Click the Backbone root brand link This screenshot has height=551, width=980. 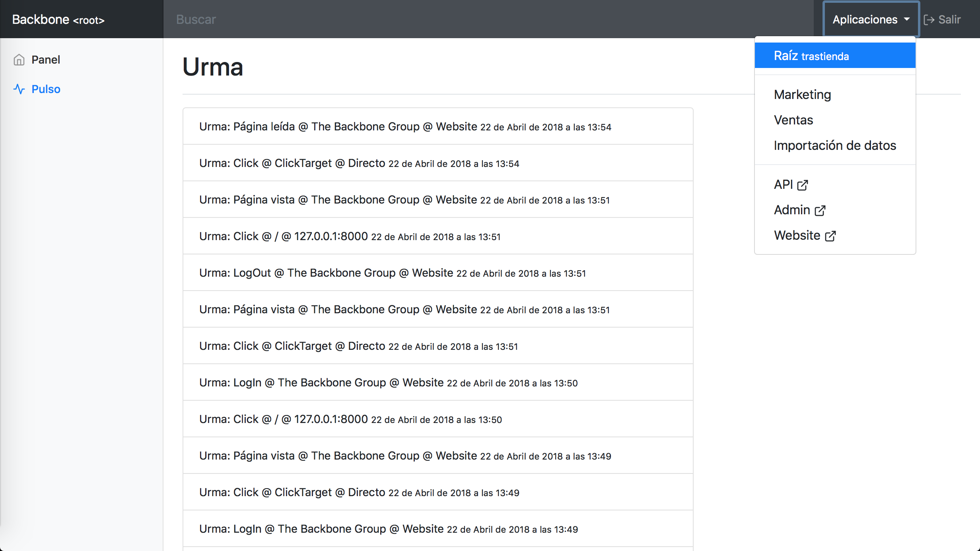point(58,19)
